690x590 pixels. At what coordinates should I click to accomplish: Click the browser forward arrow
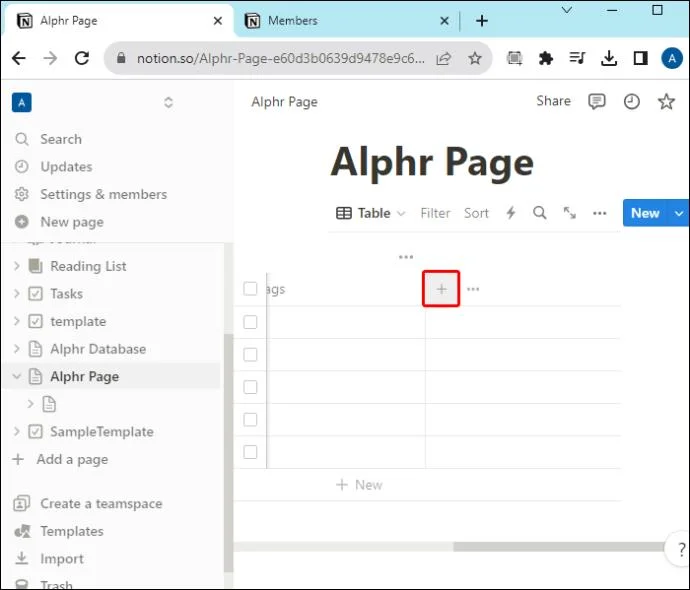pyautogui.click(x=51, y=58)
